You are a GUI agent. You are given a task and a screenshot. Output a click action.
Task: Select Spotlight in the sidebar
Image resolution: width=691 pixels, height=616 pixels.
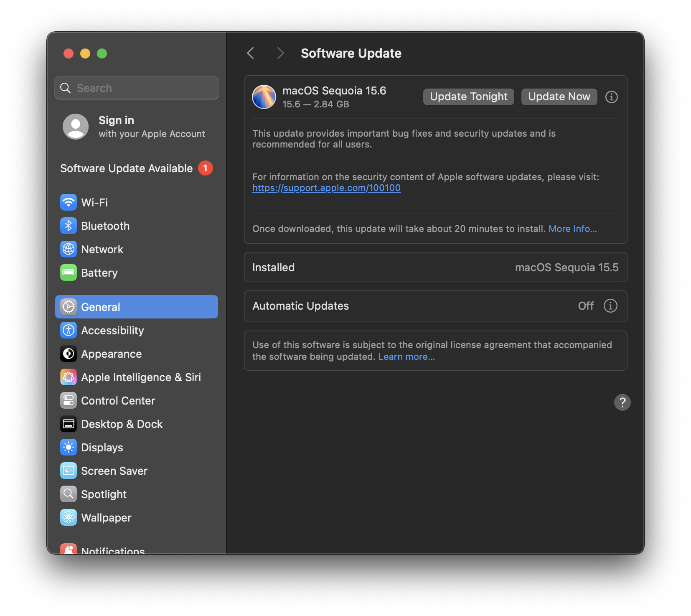point(137,494)
